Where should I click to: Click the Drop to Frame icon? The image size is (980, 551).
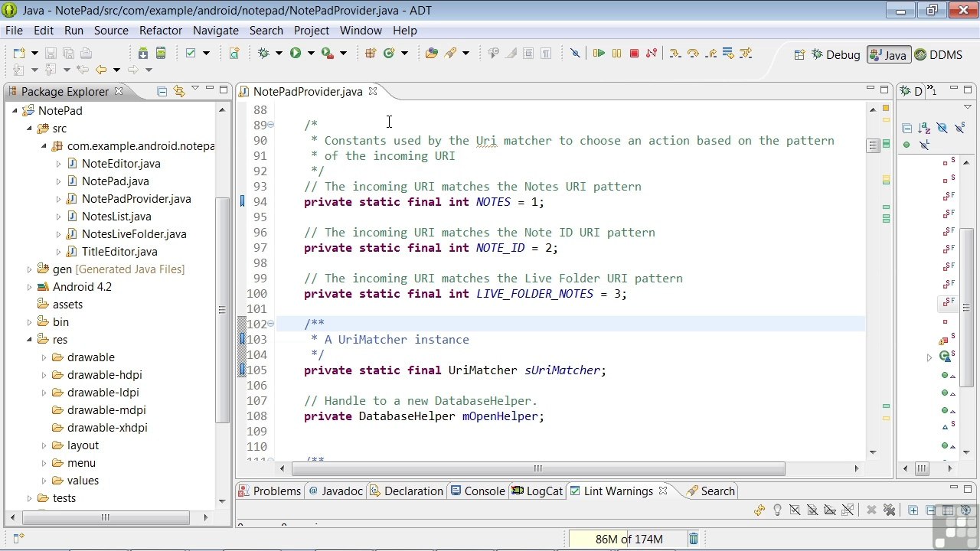pyautogui.click(x=728, y=53)
